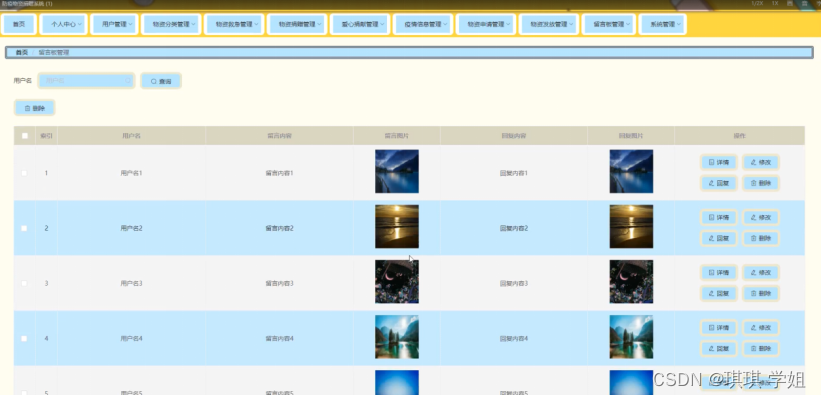Select the 用户名4 cell
Screen dimensions: 821x398
click(131, 338)
